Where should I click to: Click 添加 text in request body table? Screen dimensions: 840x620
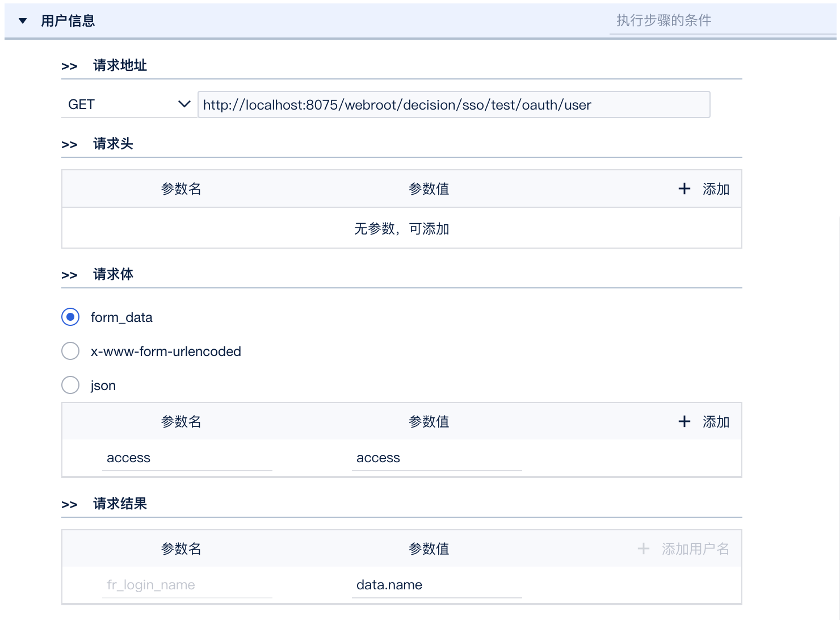(716, 422)
